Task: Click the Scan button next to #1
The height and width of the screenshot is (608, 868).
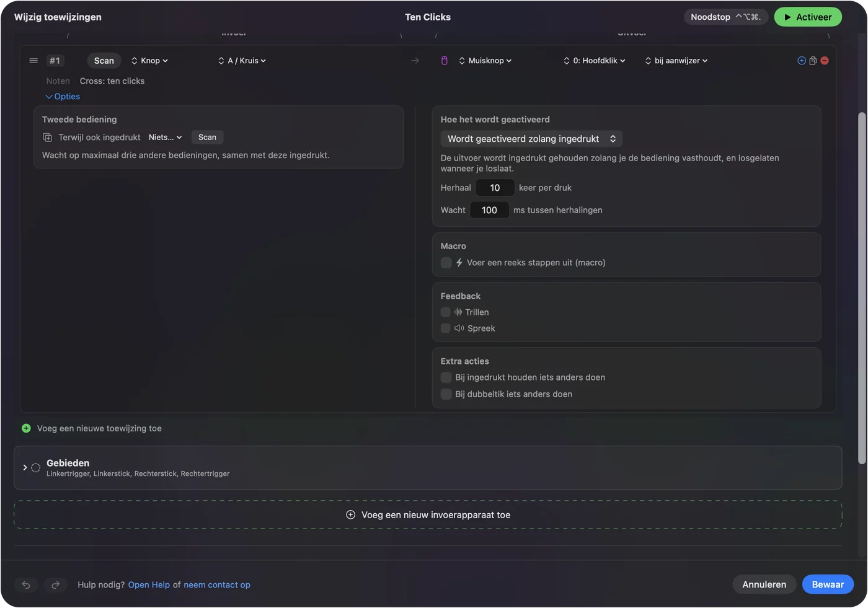Action: click(x=104, y=61)
